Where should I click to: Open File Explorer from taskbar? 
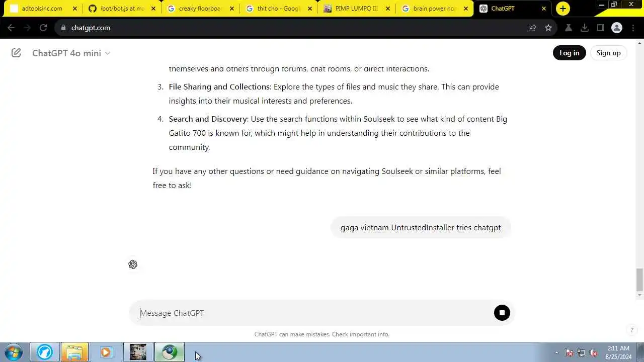click(x=74, y=352)
